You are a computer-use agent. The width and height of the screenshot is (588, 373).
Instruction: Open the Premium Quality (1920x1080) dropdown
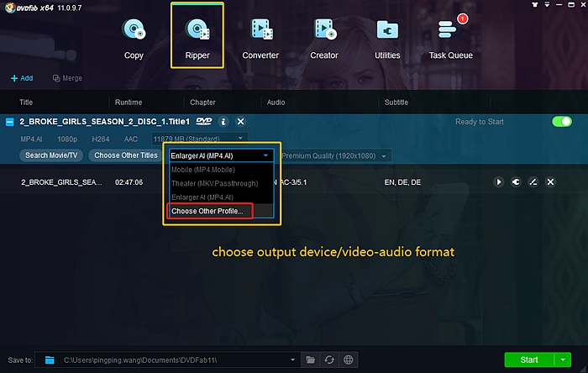335,156
